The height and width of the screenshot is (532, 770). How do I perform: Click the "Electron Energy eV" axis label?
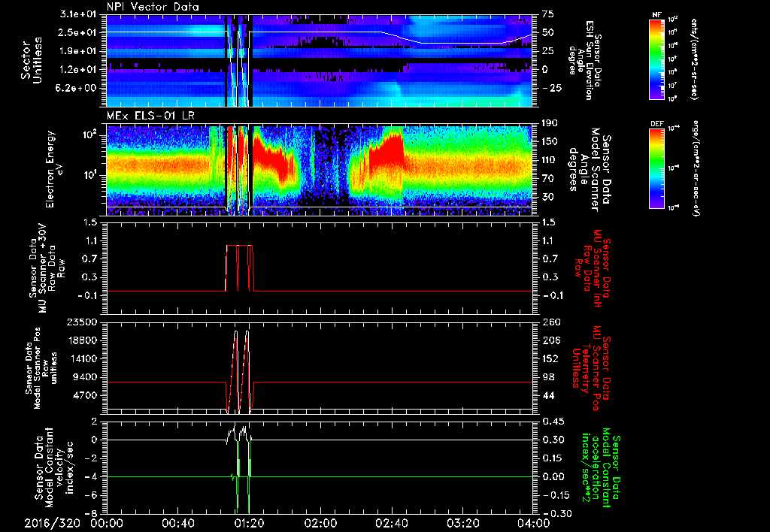click(x=55, y=169)
